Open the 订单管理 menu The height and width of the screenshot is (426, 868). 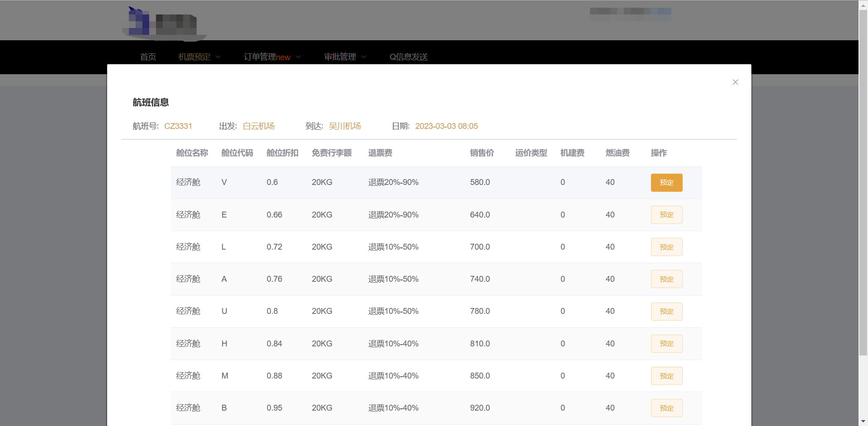[267, 57]
